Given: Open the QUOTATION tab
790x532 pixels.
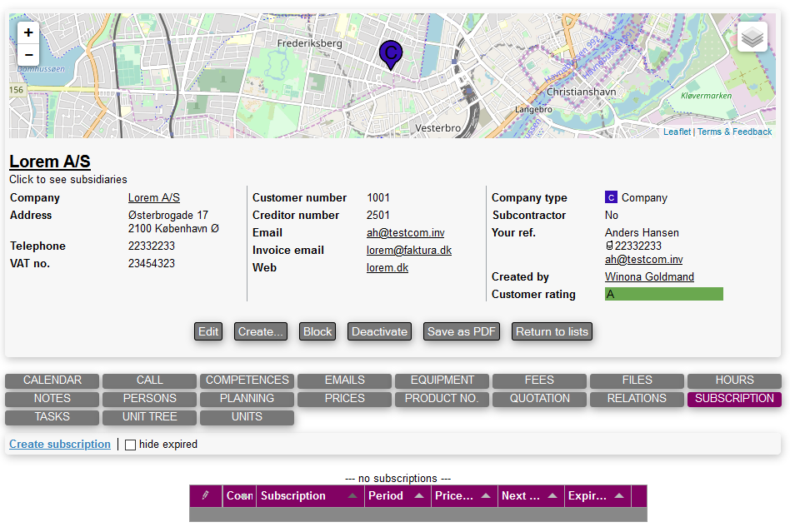Looking at the screenshot, I should click(x=540, y=399).
